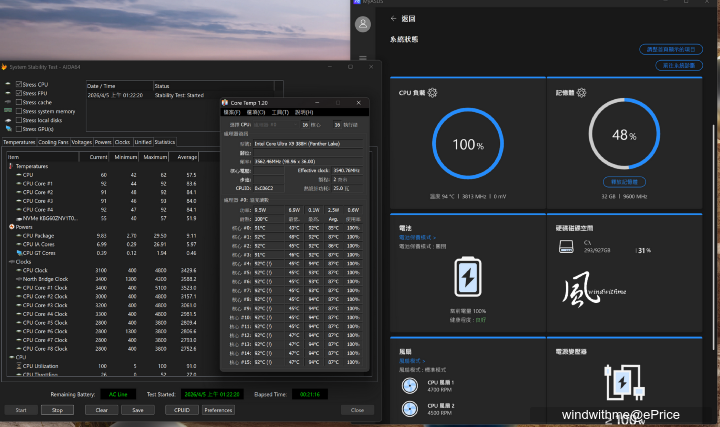Stop the AIDA64 stability test
The width and height of the screenshot is (720, 427).
click(57, 410)
